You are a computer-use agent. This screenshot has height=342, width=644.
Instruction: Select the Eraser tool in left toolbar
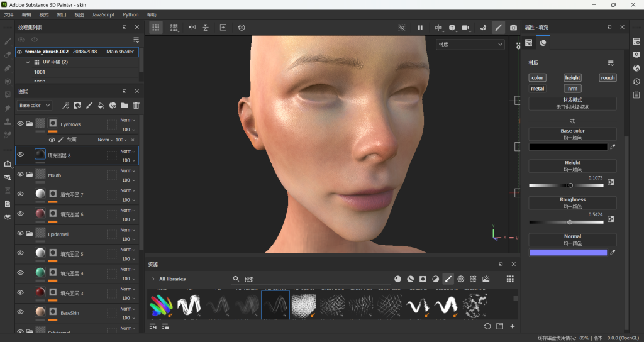click(8, 55)
